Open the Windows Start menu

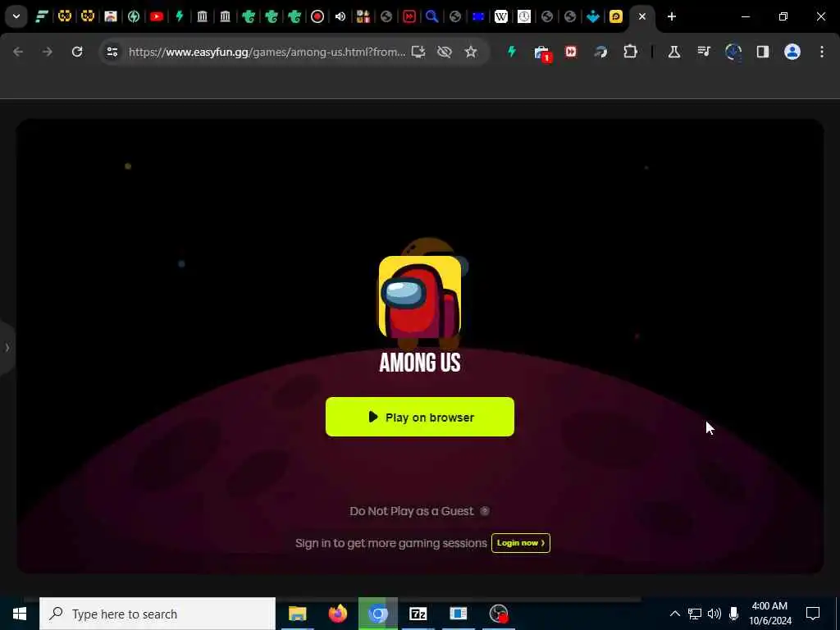[x=20, y=614]
